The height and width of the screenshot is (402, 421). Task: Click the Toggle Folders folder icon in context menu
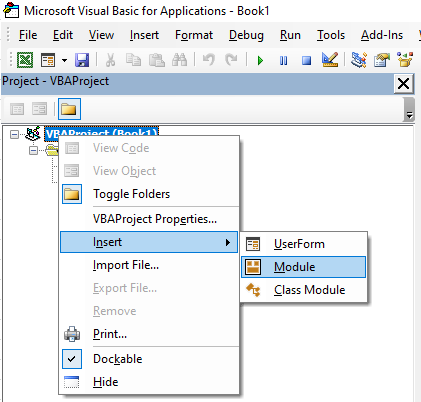pyautogui.click(x=72, y=194)
